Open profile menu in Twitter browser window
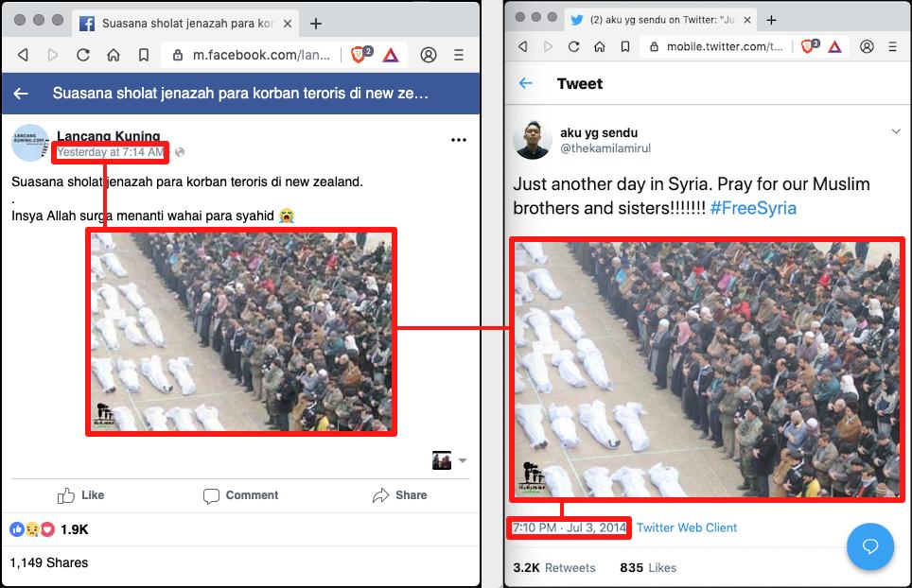 point(867,46)
